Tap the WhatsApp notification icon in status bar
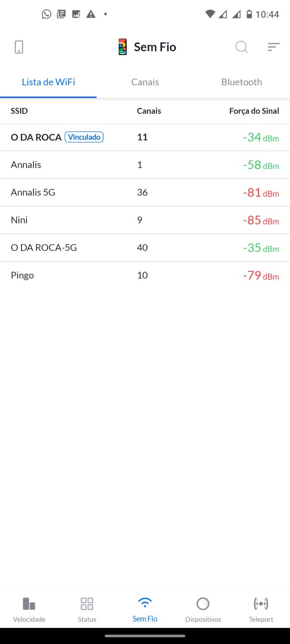 (x=47, y=14)
